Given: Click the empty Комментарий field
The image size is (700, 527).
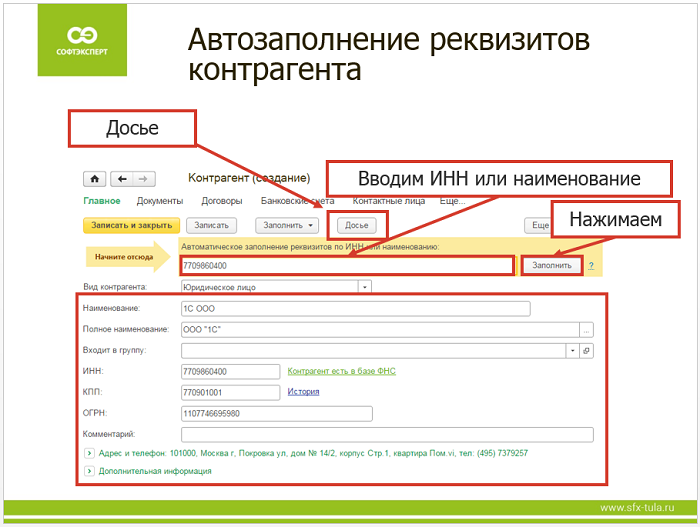Looking at the screenshot, I should pos(388,435).
